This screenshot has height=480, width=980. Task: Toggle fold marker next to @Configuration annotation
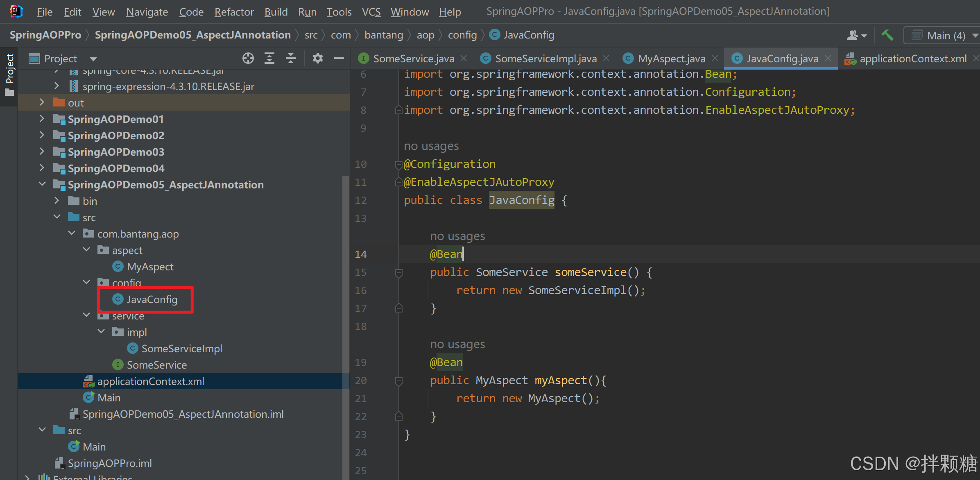tap(398, 164)
